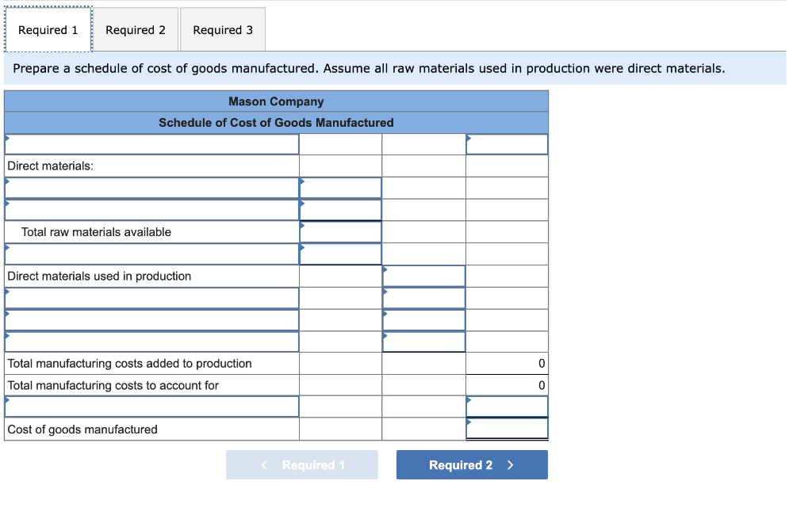Select amount field just above Total raw materials available
Viewport: 812px width, 519px height.
pyautogui.click(x=340, y=210)
